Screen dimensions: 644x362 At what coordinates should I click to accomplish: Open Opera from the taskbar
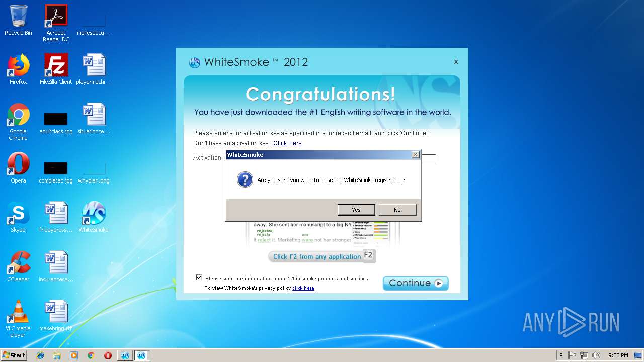point(108,355)
